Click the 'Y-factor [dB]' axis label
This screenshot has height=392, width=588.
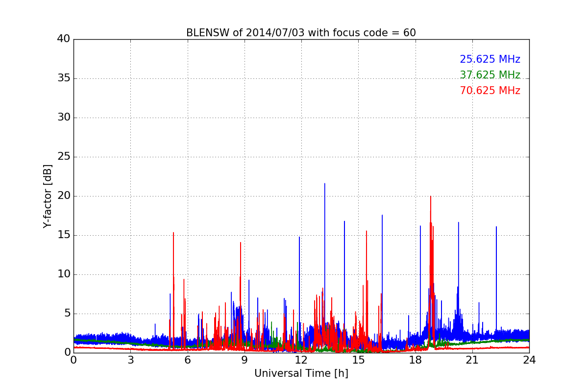[48, 196]
